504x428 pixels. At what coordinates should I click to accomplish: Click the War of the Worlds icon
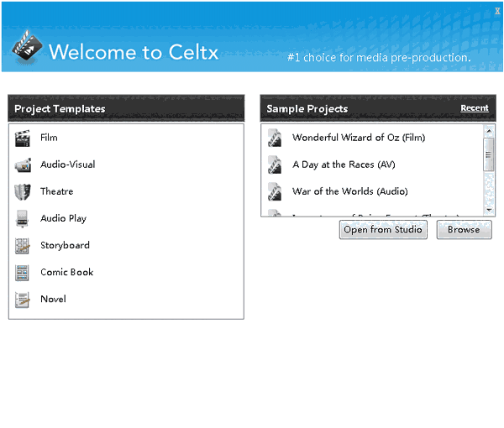[275, 192]
